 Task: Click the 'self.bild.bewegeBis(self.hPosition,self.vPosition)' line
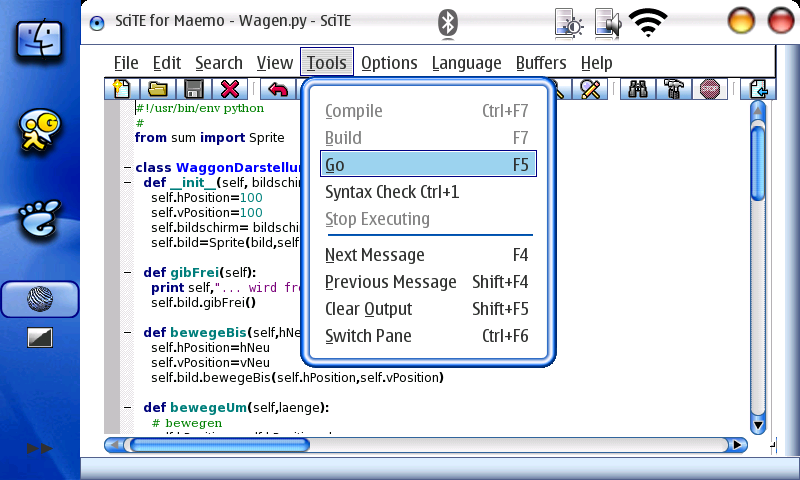[x=297, y=378]
